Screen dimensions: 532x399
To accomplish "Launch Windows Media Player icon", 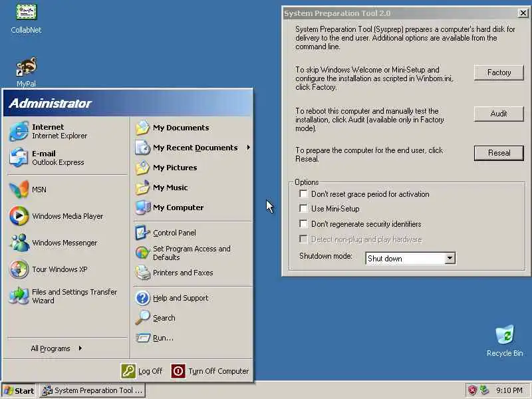I will pyautogui.click(x=19, y=215).
